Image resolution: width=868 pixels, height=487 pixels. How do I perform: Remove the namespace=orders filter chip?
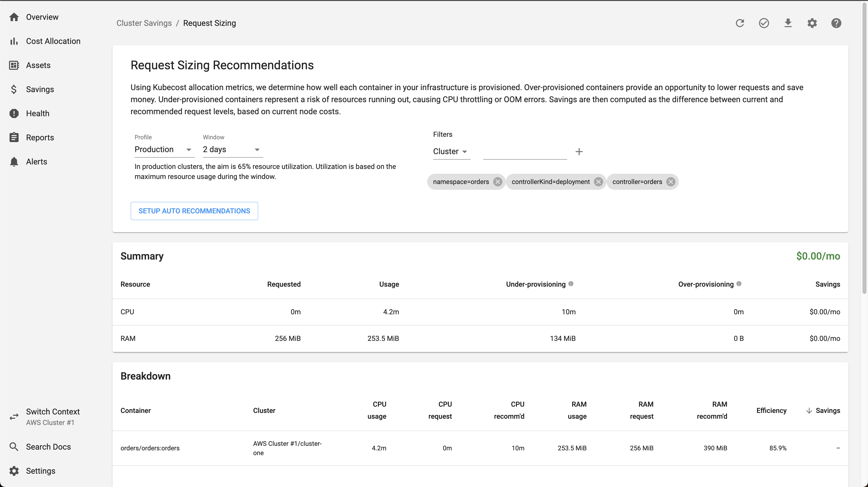[x=497, y=182]
